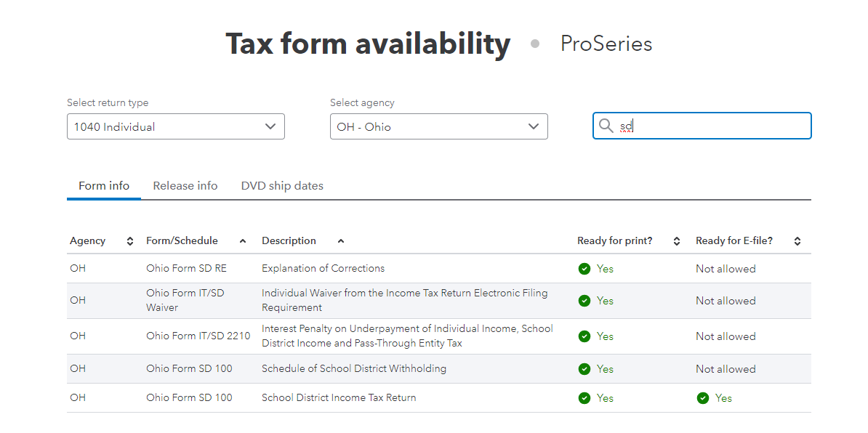Screen dimensions: 868x433
Task: Switch to the Release info tab
Action: (185, 185)
